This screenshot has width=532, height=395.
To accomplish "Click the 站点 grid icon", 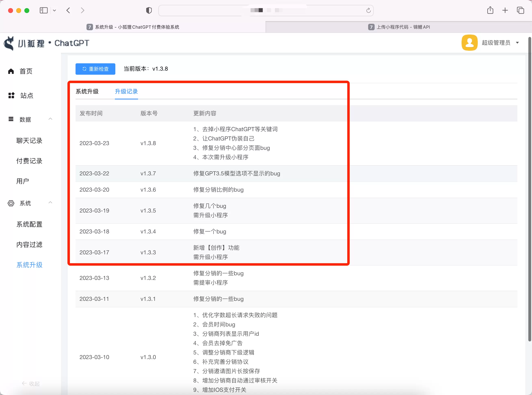I will point(11,95).
